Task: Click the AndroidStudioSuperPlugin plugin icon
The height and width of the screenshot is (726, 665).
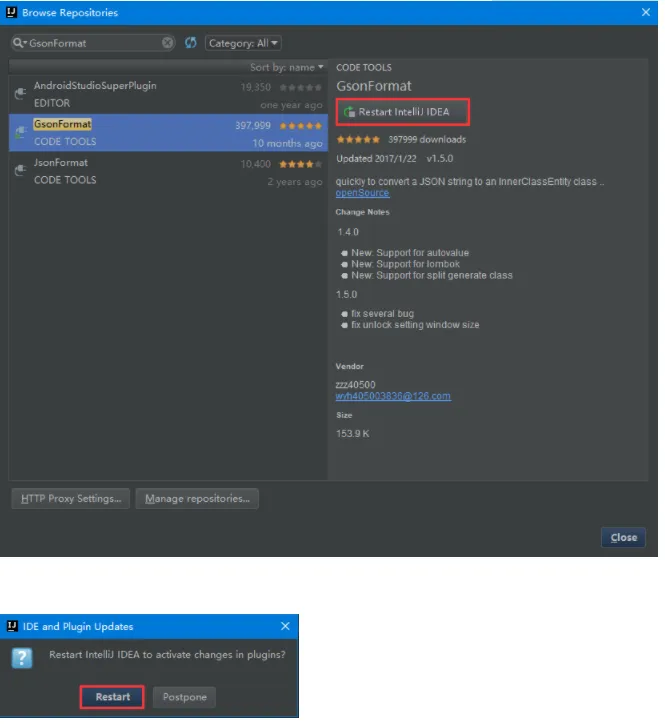Action: pyautogui.click(x=20, y=94)
